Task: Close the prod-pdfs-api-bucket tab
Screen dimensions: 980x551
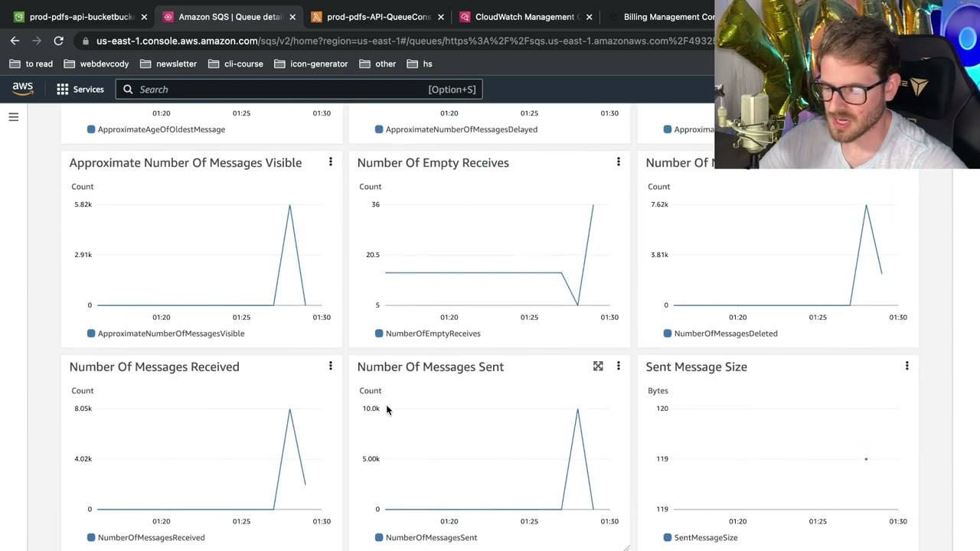Action: (x=144, y=17)
